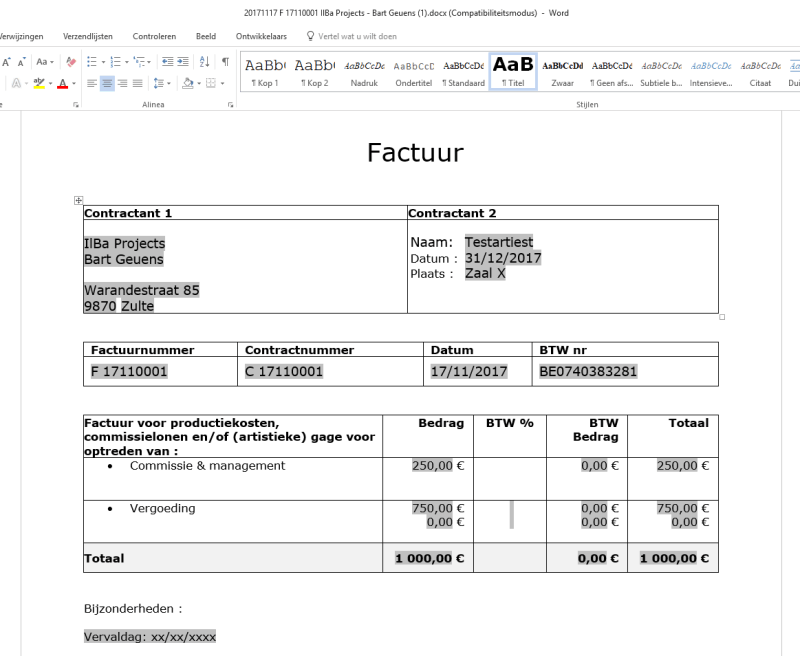The height and width of the screenshot is (656, 800).
Task: Show paragraph marks with pilcrow icon
Action: 225,62
